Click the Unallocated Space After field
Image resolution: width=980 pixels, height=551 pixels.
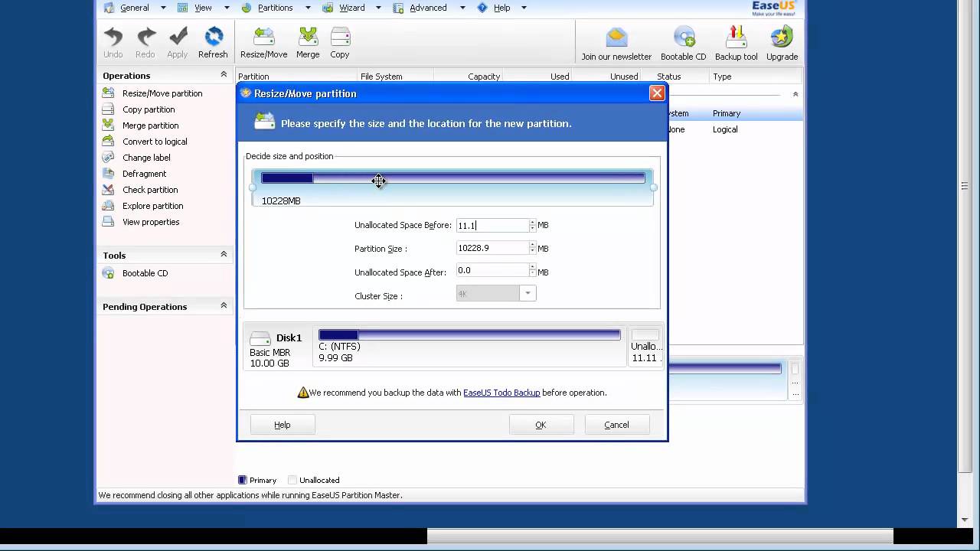(x=492, y=270)
